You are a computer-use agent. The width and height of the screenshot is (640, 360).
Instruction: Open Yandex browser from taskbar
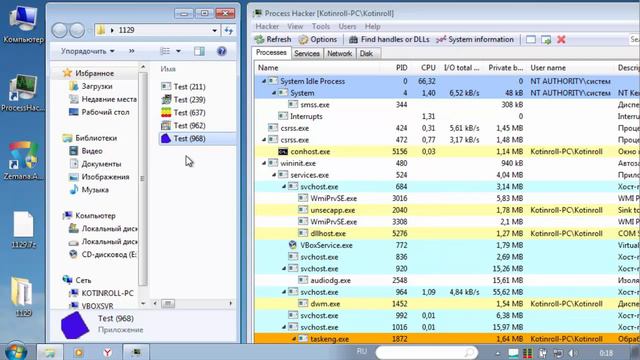click(107, 352)
